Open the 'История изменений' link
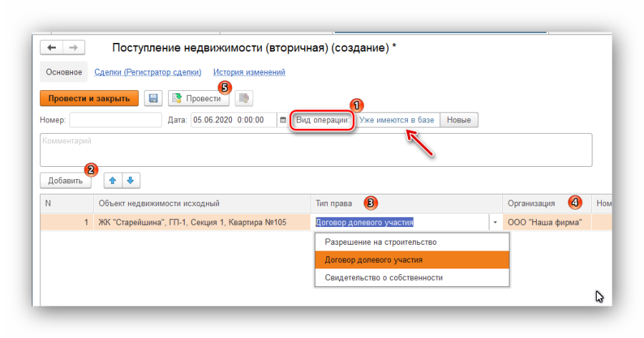Image resolution: width=644 pixels, height=338 pixels. (249, 72)
